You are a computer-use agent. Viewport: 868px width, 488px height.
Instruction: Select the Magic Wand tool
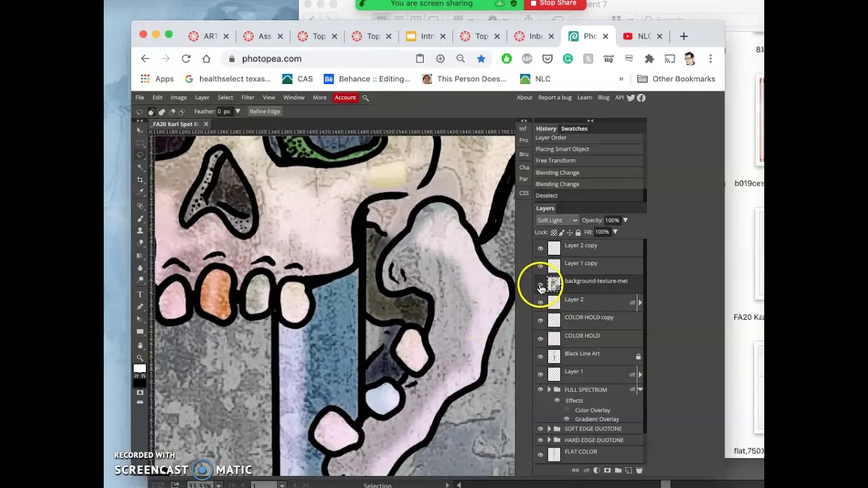[140, 167]
